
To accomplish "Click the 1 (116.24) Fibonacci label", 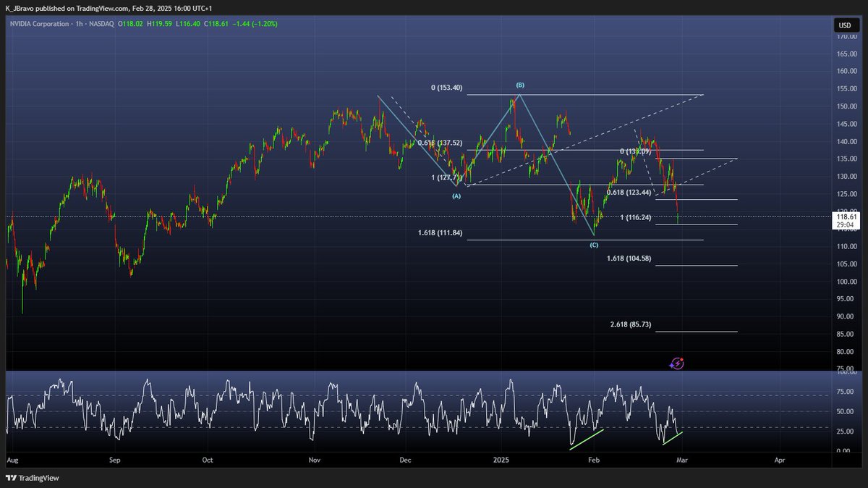I will tap(636, 217).
